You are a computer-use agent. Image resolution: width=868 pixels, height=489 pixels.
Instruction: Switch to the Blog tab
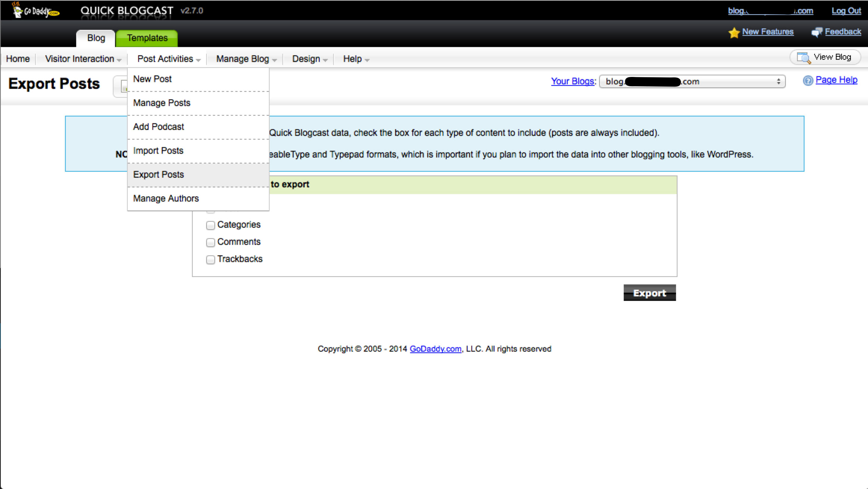click(x=96, y=38)
